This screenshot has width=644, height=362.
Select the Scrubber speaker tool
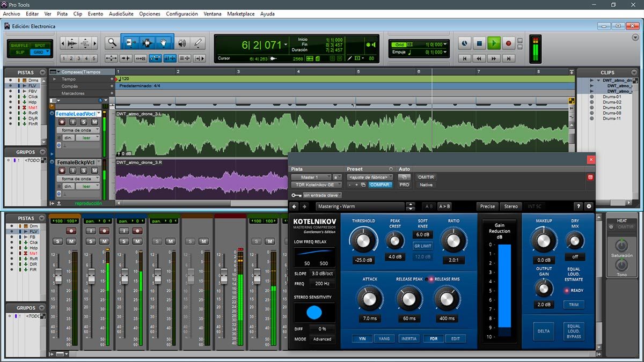tap(182, 43)
